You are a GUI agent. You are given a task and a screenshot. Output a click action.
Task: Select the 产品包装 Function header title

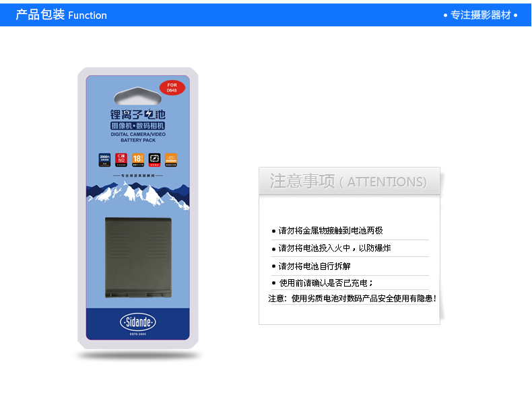61,15
